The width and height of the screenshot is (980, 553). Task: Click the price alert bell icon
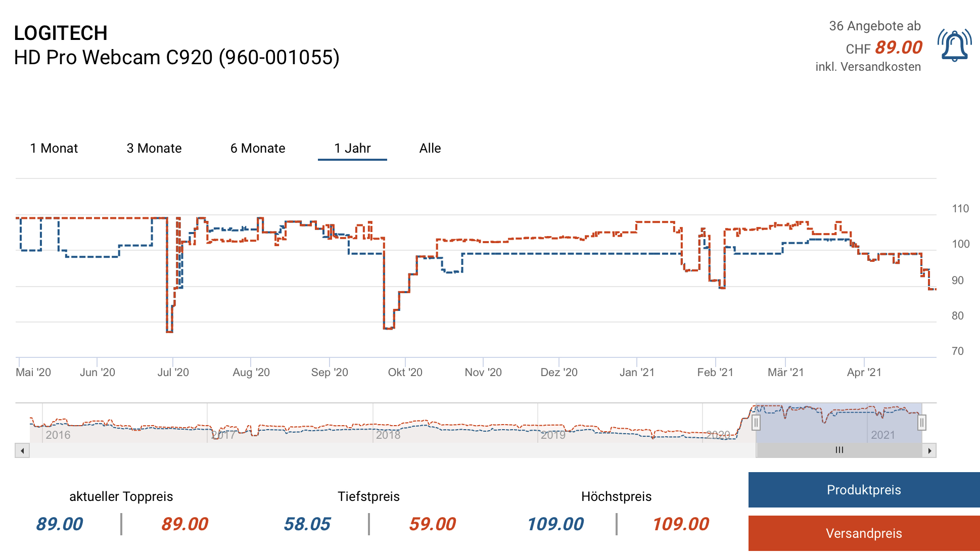click(x=954, y=45)
